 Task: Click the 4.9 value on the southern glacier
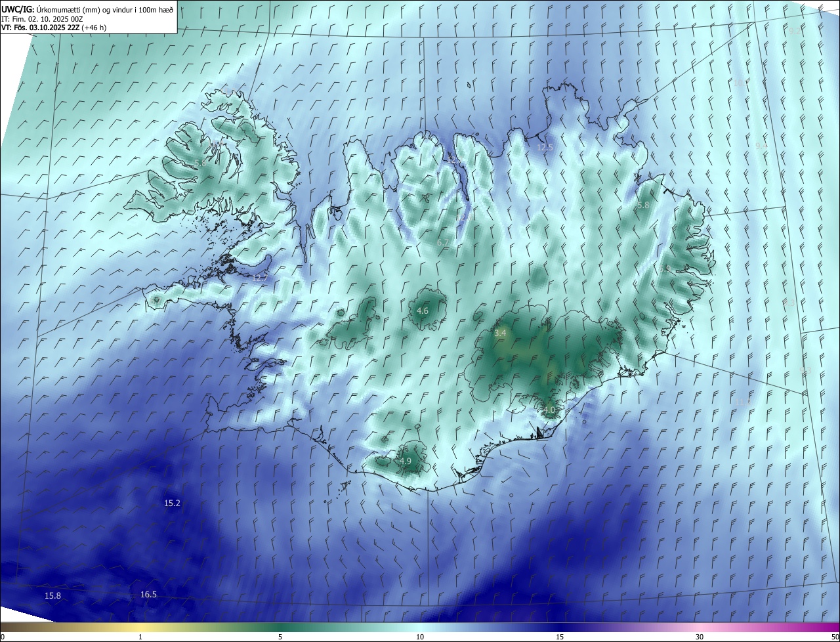tap(406, 461)
